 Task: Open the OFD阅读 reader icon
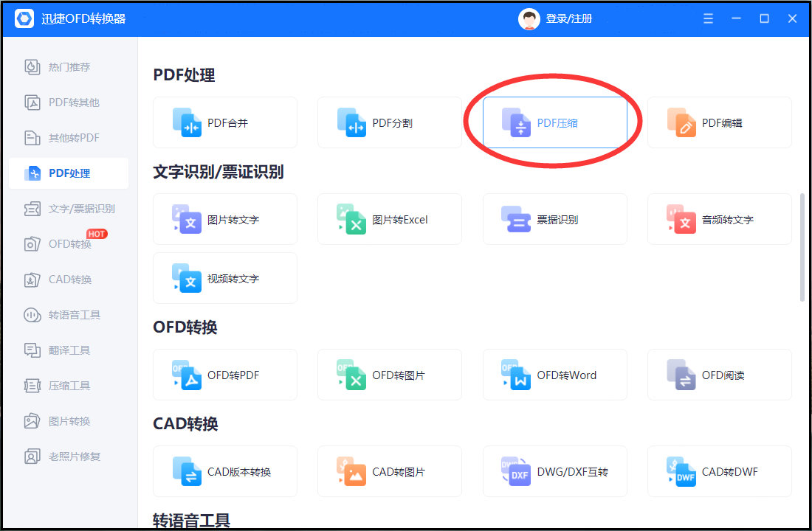[x=681, y=375]
